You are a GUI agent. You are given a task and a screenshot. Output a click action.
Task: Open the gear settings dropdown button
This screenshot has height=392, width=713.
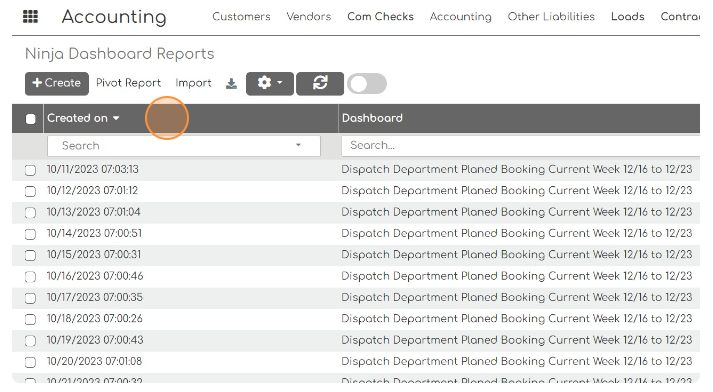pos(270,84)
